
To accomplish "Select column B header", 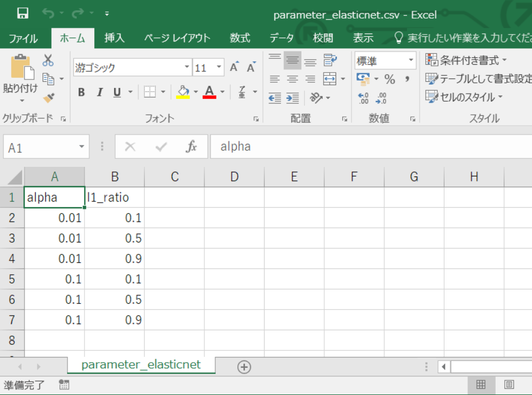I will click(x=115, y=177).
